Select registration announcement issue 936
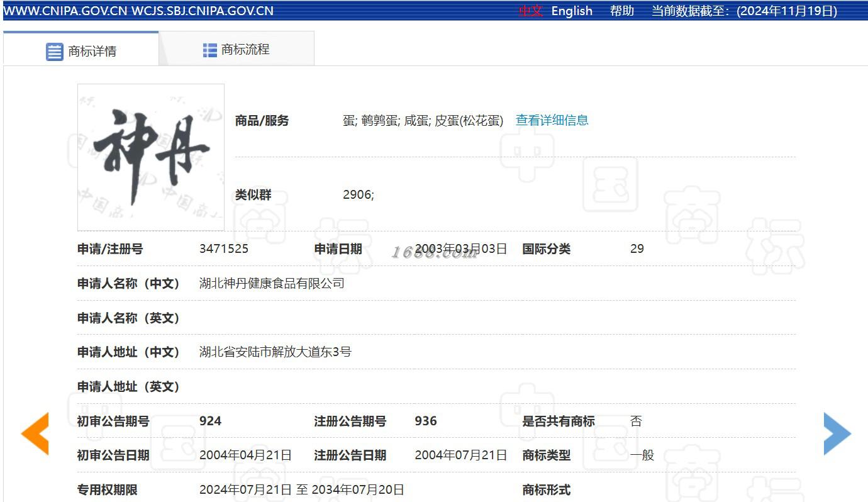This screenshot has width=868, height=502. (426, 421)
